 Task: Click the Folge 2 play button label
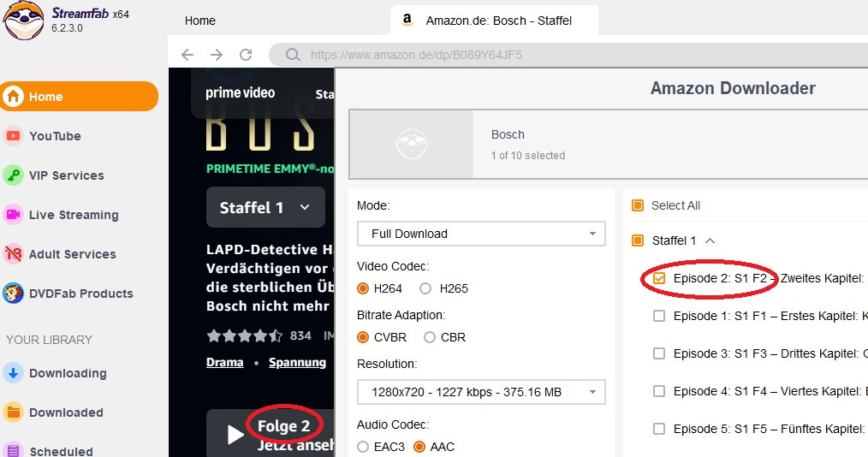point(283,426)
